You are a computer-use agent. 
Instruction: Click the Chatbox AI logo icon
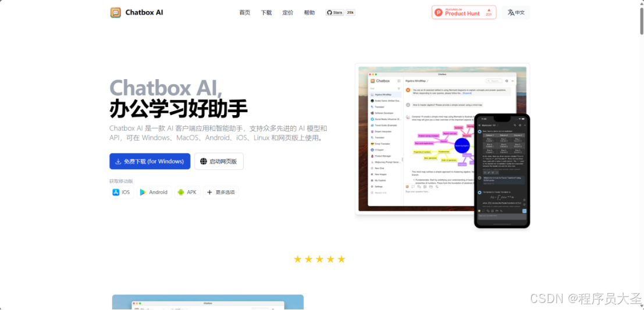click(x=115, y=12)
